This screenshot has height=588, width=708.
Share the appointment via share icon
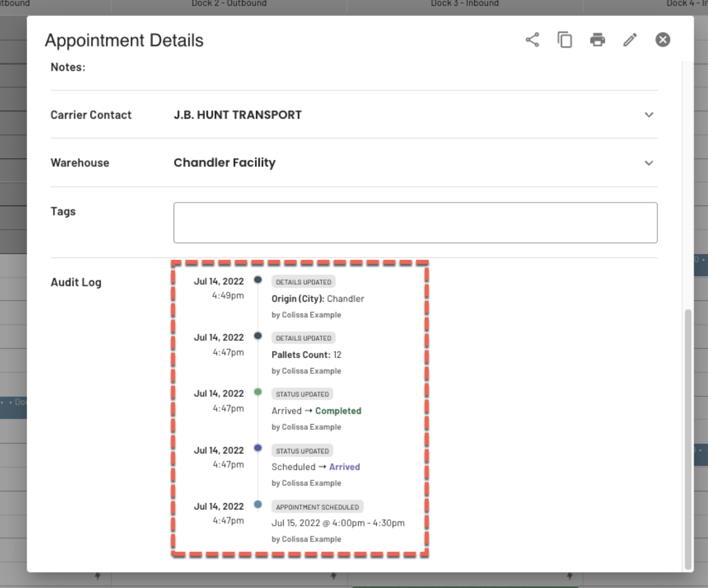point(532,40)
